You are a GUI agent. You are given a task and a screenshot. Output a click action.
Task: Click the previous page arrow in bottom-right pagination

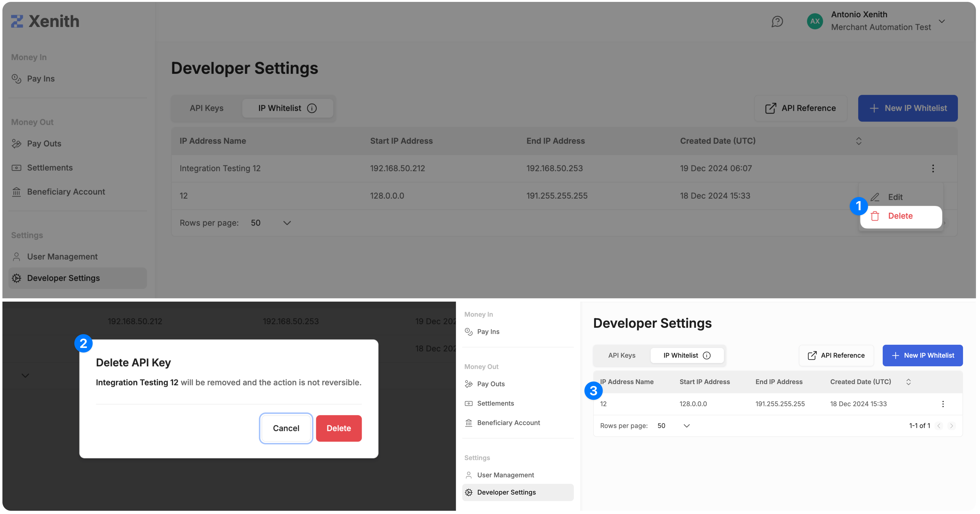(x=938, y=426)
